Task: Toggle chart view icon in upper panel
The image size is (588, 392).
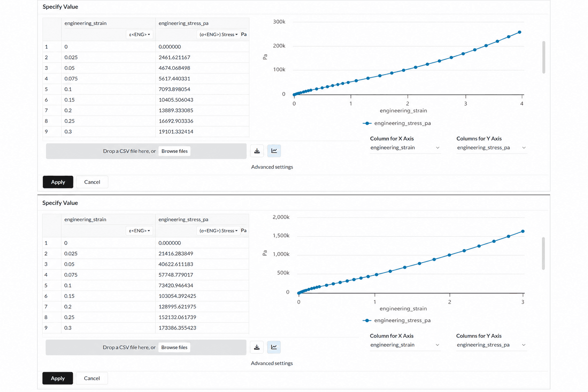Action: [x=274, y=151]
